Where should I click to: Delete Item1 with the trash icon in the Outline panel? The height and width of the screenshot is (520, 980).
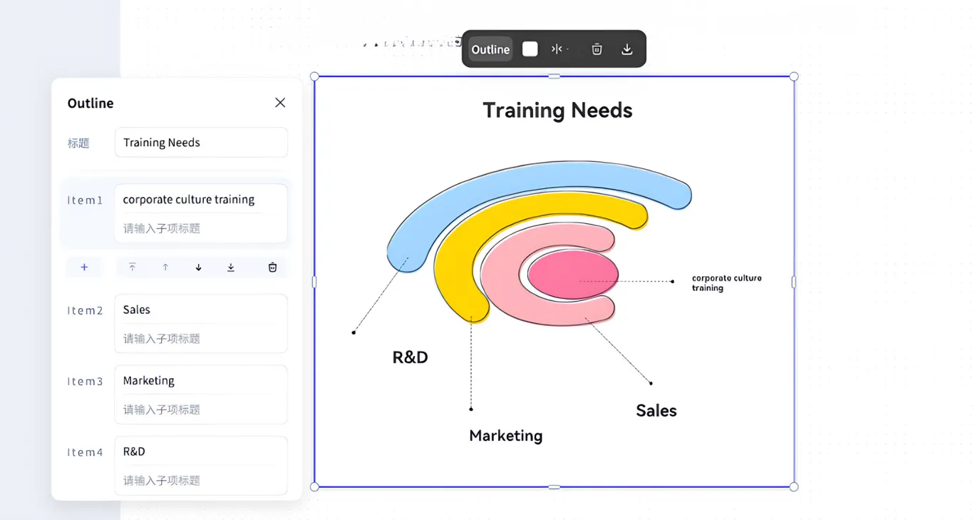click(272, 267)
